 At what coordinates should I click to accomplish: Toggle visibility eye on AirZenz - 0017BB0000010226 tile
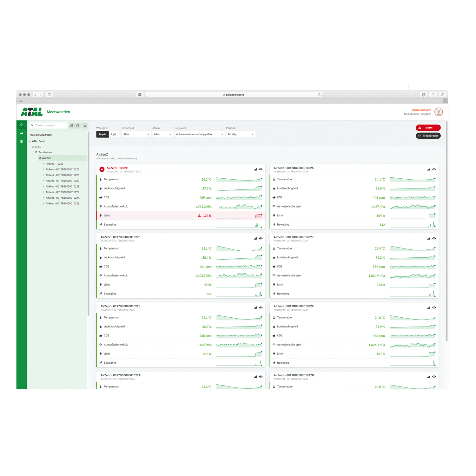(x=261, y=239)
